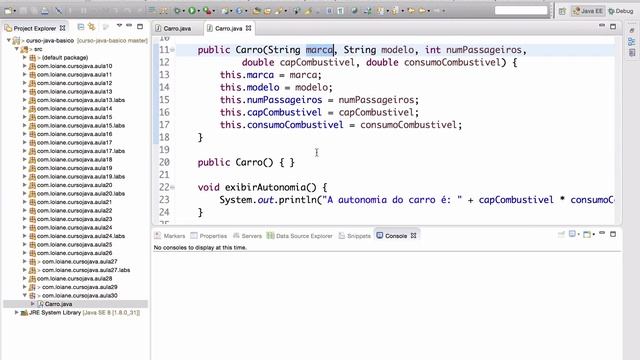This screenshot has width=640, height=360.
Task: Maximize the editor area
Action: click(613, 27)
